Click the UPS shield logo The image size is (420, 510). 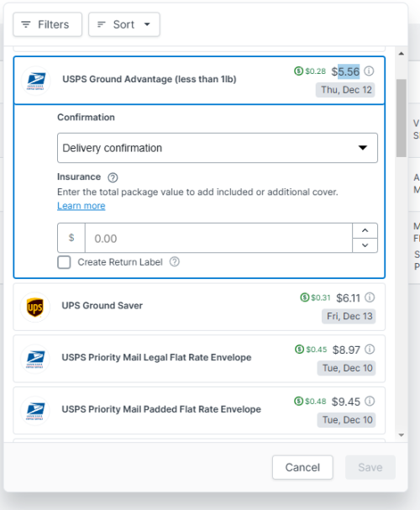point(35,308)
